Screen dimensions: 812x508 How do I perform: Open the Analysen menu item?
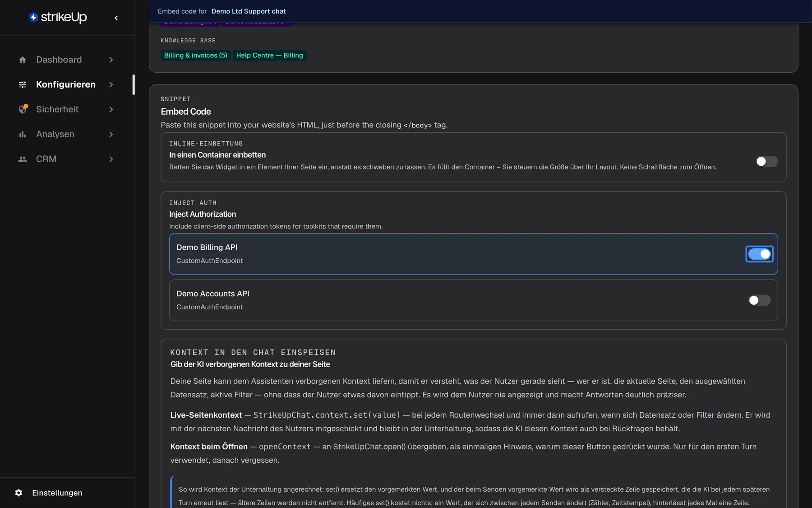coord(67,134)
